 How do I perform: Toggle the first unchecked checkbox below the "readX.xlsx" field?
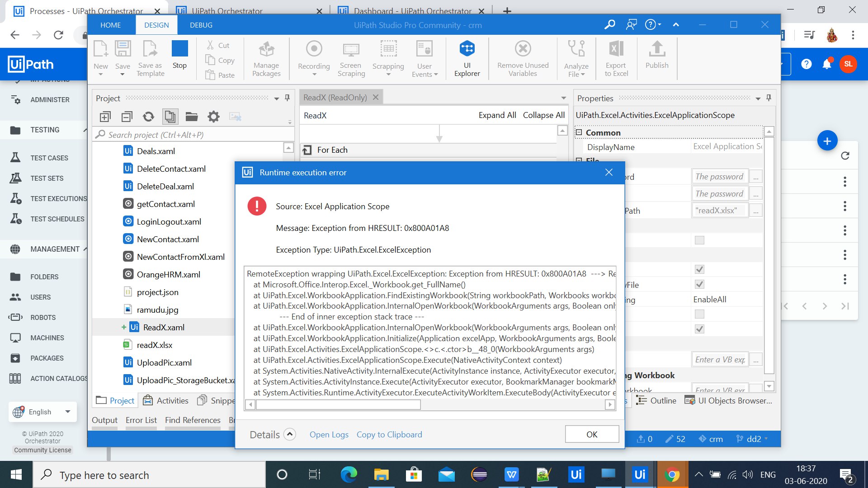[699, 240]
